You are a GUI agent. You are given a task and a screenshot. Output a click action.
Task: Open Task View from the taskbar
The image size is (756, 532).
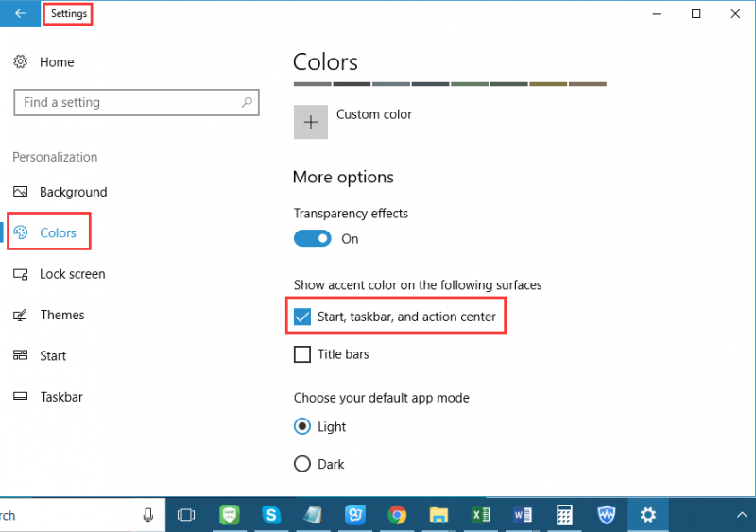click(x=186, y=515)
